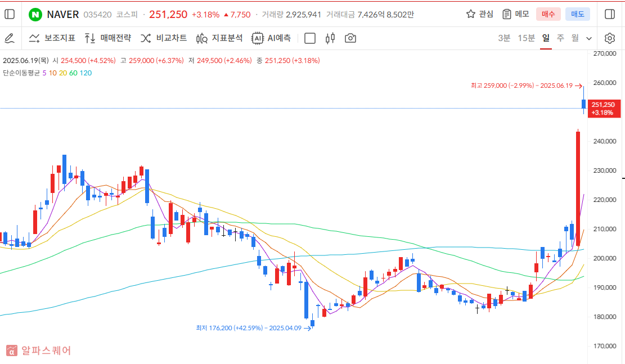The image size is (625, 364).
Task: Click the ▲7,750 price change
Action: (x=237, y=15)
